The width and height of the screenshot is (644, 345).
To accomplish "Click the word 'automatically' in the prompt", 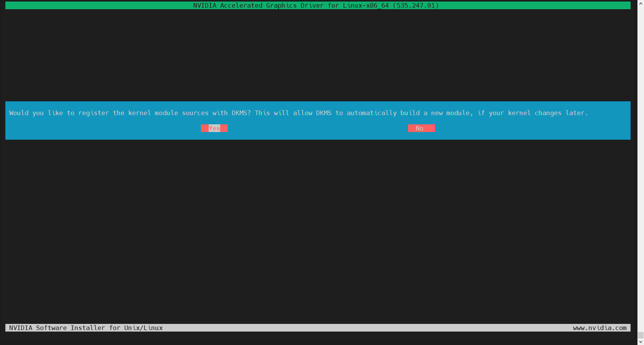I will coord(372,113).
